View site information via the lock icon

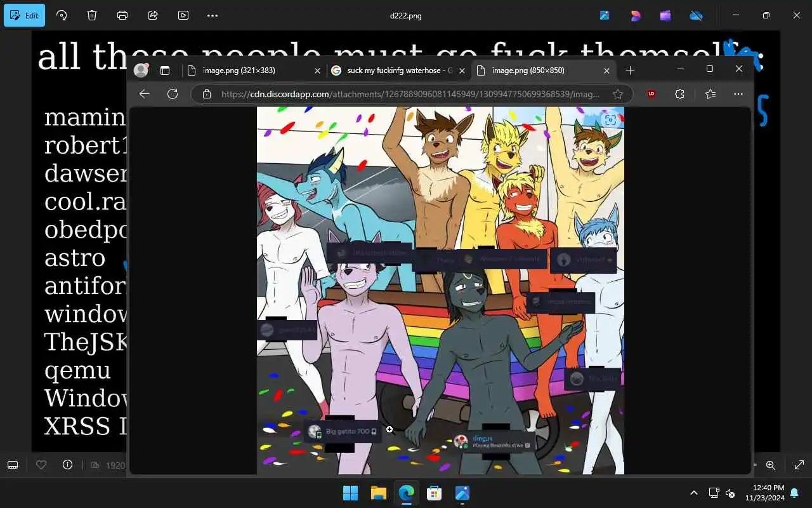click(206, 94)
